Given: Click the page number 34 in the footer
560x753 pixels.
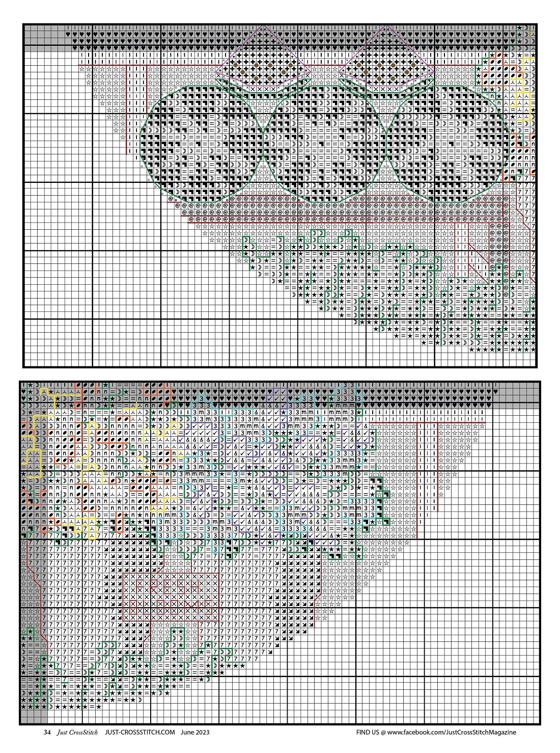Looking at the screenshot, I should tap(47, 732).
